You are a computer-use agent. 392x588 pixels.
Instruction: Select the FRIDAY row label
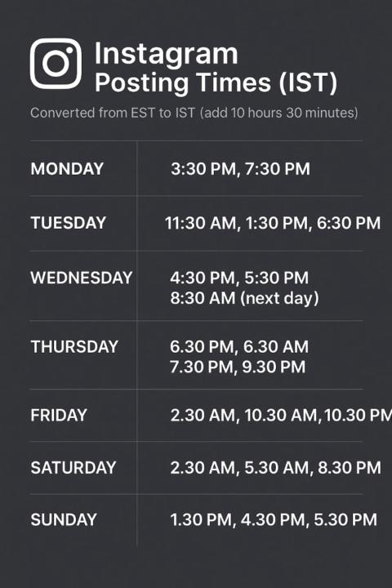[59, 415]
